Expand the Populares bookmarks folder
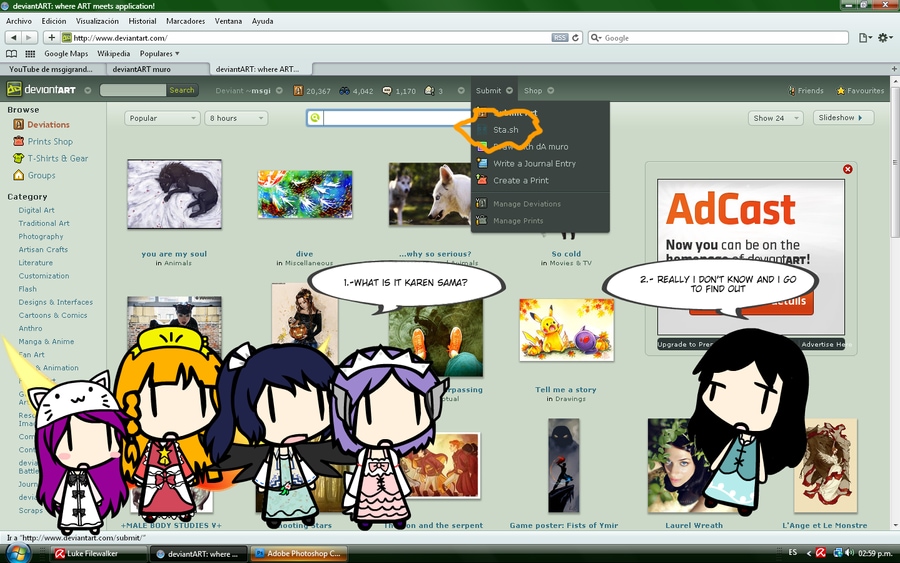The image size is (900, 563). click(160, 53)
